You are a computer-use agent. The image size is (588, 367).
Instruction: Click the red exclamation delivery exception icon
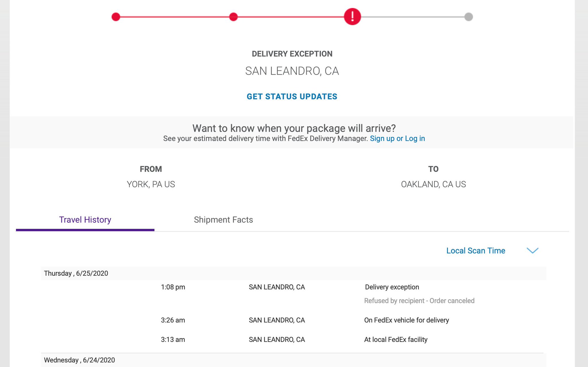click(352, 17)
